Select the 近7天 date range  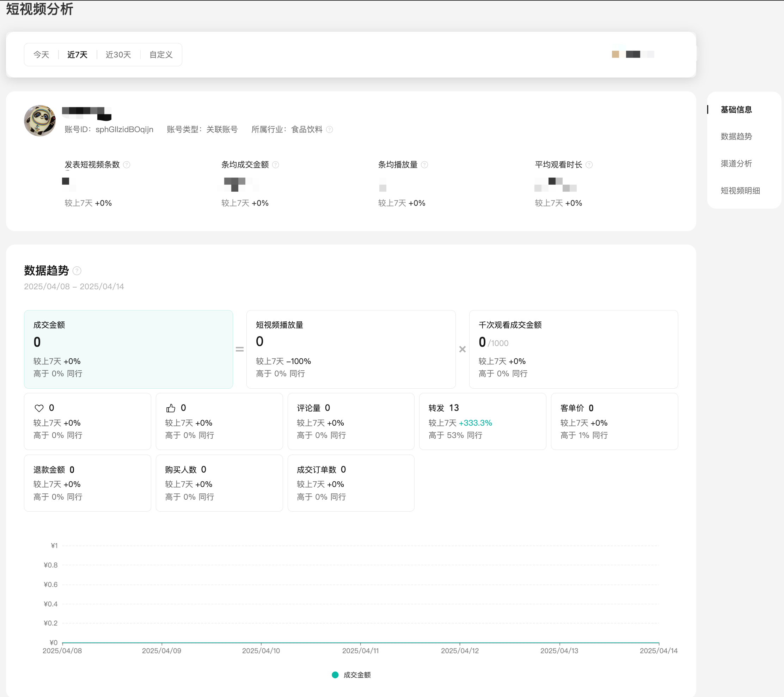(x=77, y=55)
